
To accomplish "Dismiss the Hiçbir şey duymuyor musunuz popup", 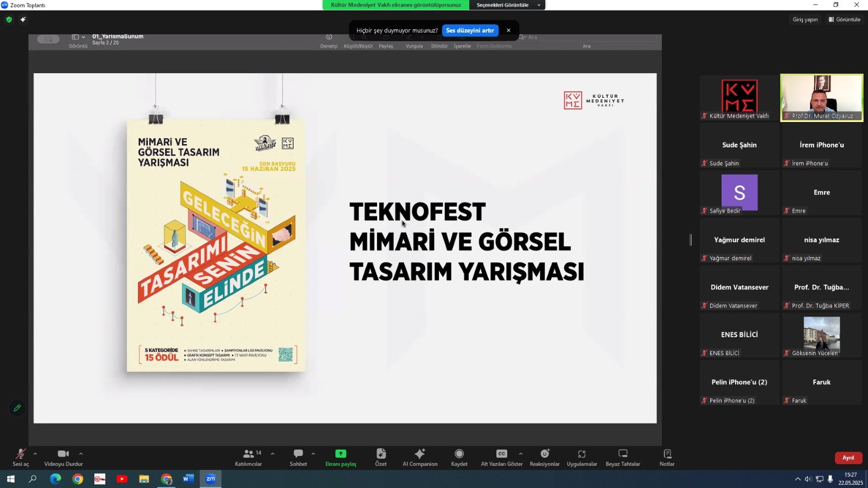I will click(x=508, y=30).
